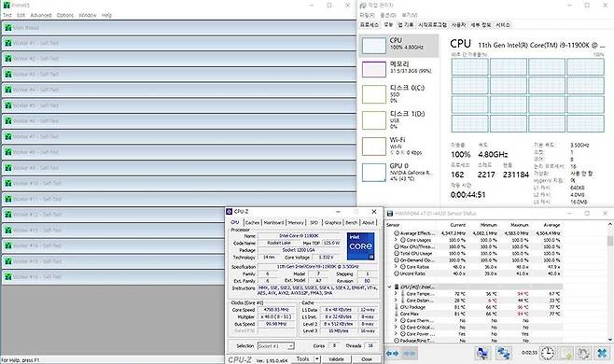Switch to CPU-Z Bench tab
The width and height of the screenshot is (614, 364).
pyautogui.click(x=351, y=222)
